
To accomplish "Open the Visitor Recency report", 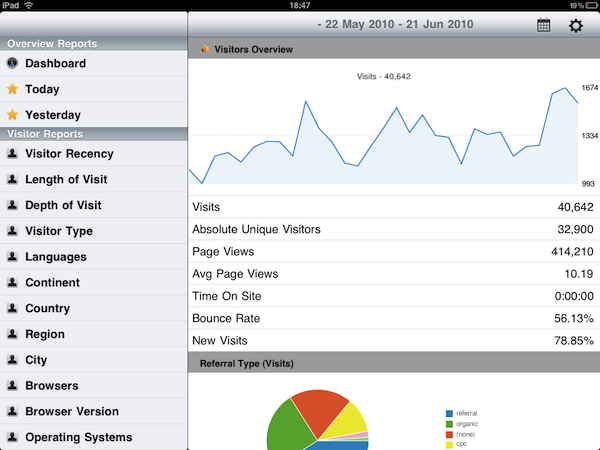I will point(94,153).
